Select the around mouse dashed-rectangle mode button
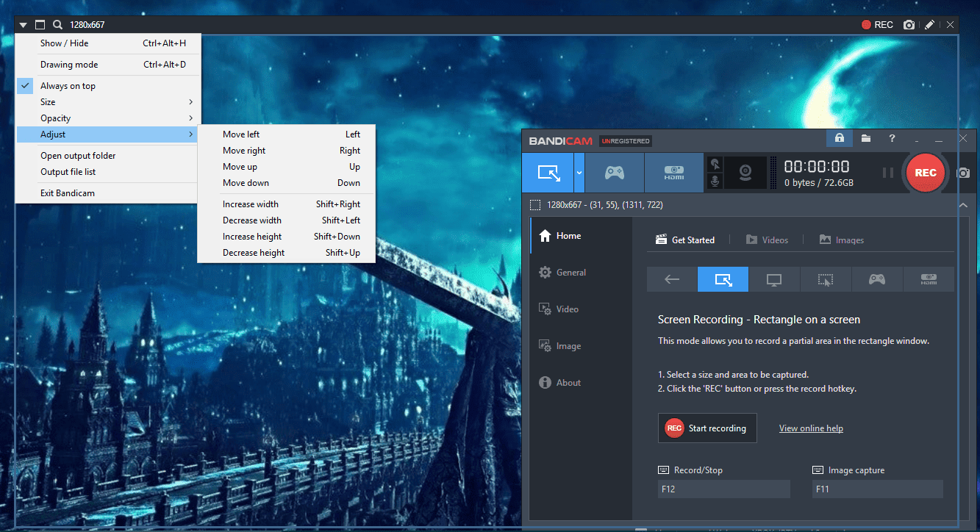 (826, 279)
